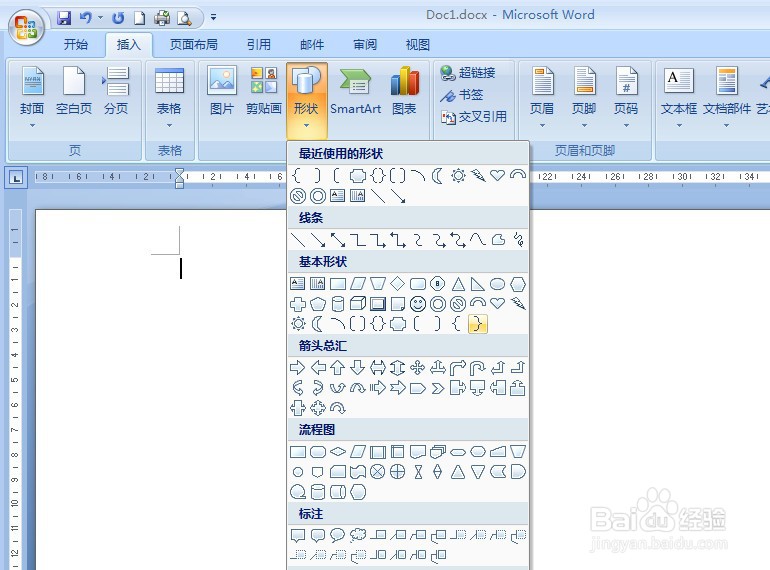Select the quad arrow in 箭头总汇
This screenshot has height=570, width=770.
(417, 367)
